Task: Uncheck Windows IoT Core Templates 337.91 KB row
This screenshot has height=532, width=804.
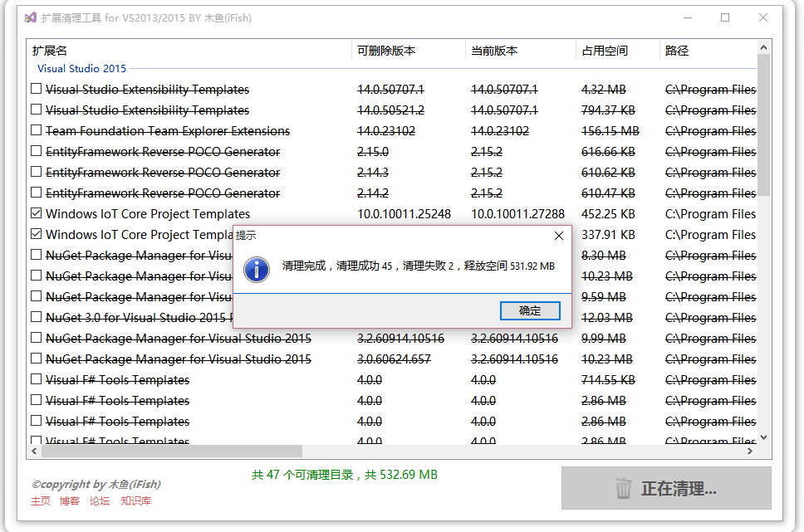Action: (x=36, y=234)
